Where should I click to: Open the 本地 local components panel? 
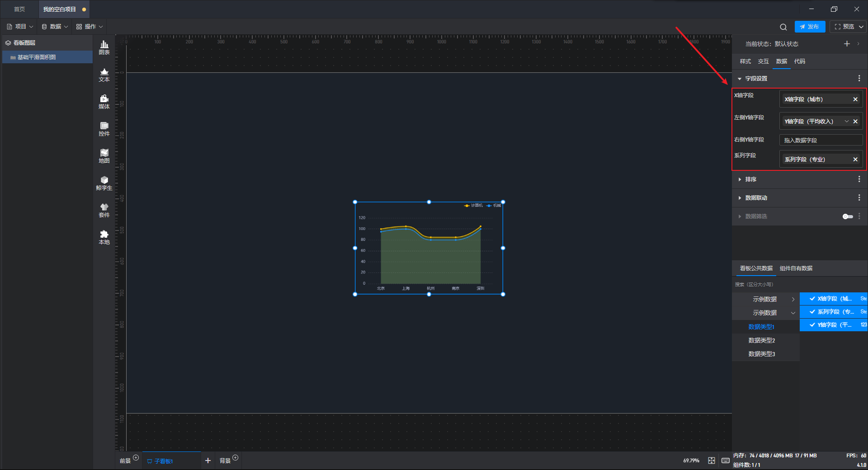[104, 237]
